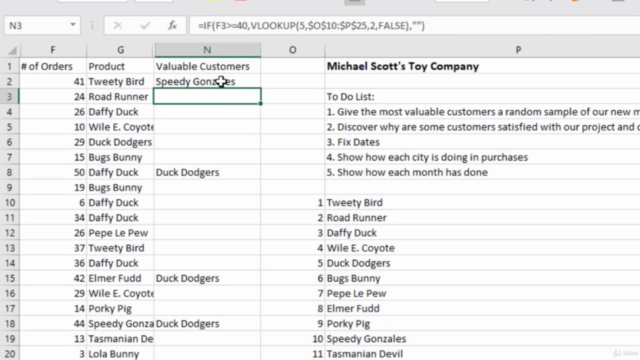The height and width of the screenshot is (360, 640).
Task: Expand the Name Box dropdown arrow
Action: click(73, 25)
